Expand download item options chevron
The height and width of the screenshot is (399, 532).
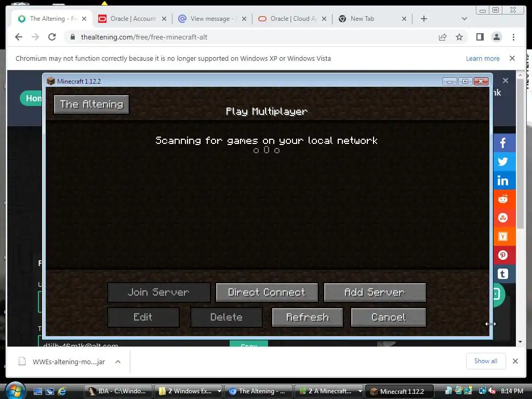[118, 362]
